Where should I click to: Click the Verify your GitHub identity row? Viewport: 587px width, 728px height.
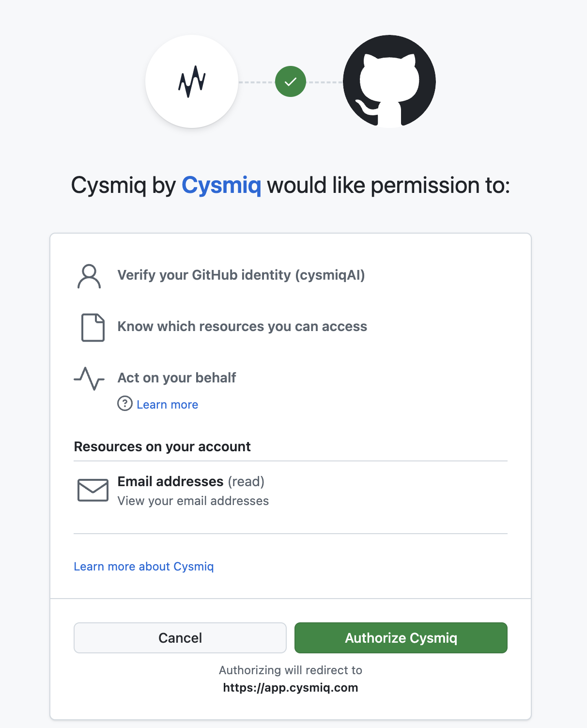coord(241,275)
